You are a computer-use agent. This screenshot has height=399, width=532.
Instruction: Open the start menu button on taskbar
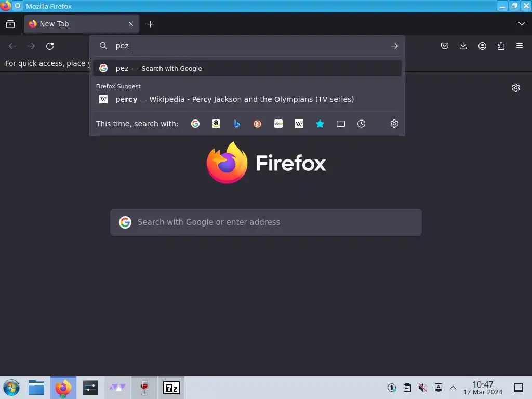pyautogui.click(x=11, y=388)
